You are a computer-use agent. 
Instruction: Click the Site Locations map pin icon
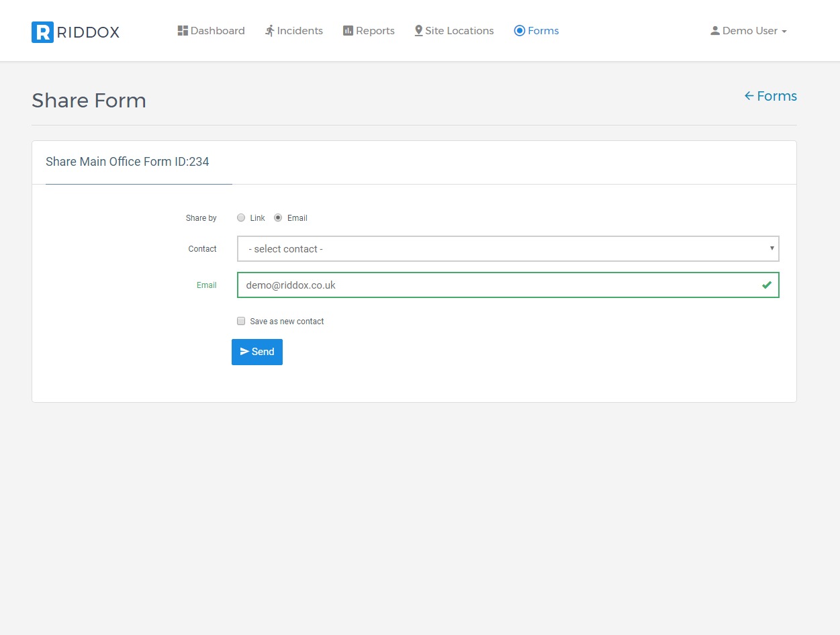pos(419,31)
